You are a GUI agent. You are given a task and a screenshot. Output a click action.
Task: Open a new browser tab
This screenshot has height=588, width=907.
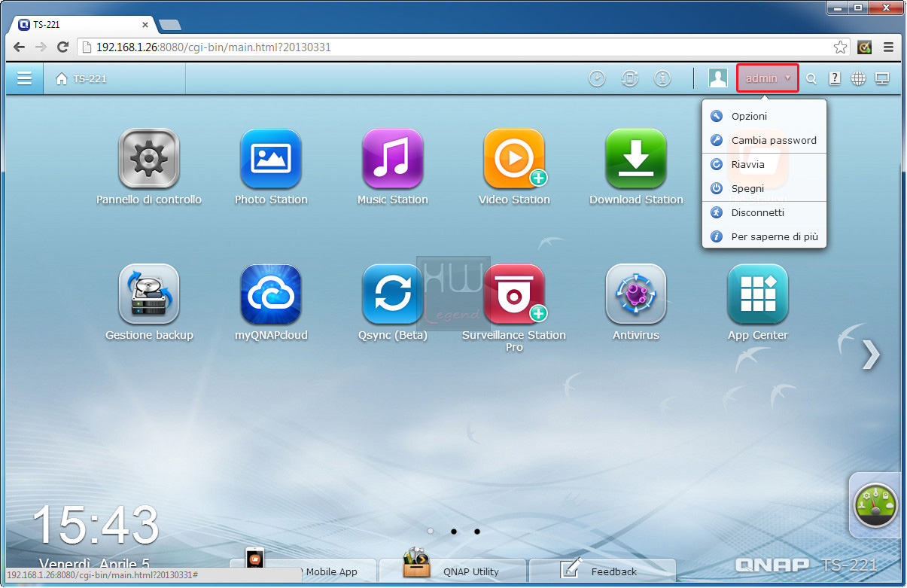(x=170, y=25)
